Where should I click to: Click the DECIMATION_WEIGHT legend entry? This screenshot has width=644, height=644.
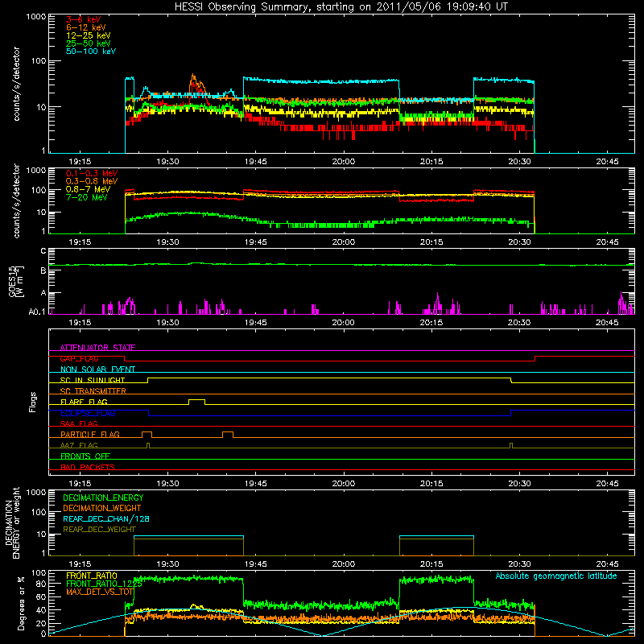(x=102, y=509)
